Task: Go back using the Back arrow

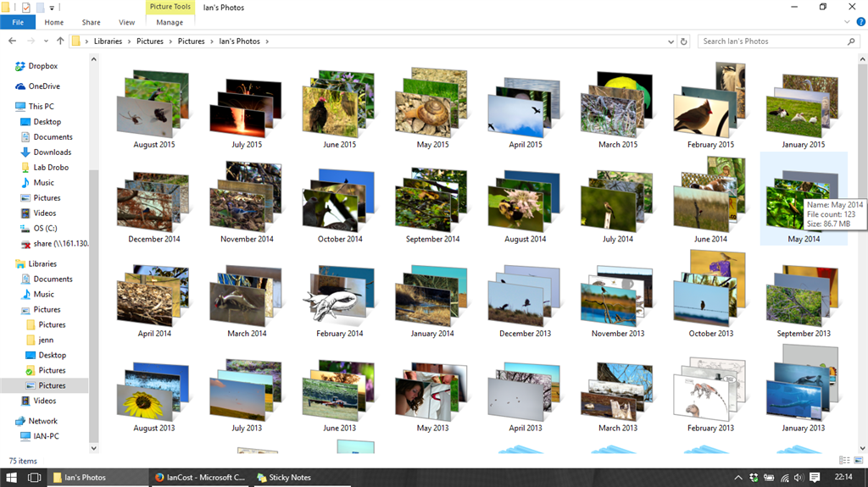Action: (x=12, y=41)
